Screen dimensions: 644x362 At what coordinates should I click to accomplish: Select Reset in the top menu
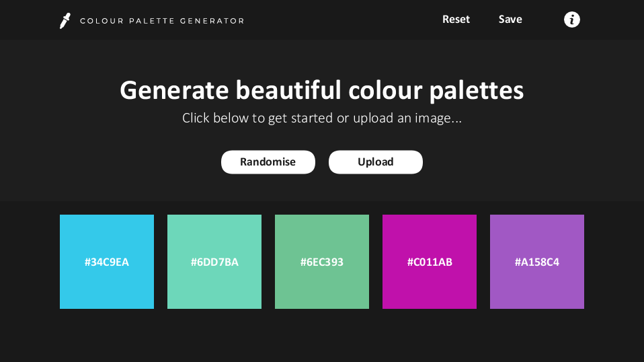click(456, 20)
